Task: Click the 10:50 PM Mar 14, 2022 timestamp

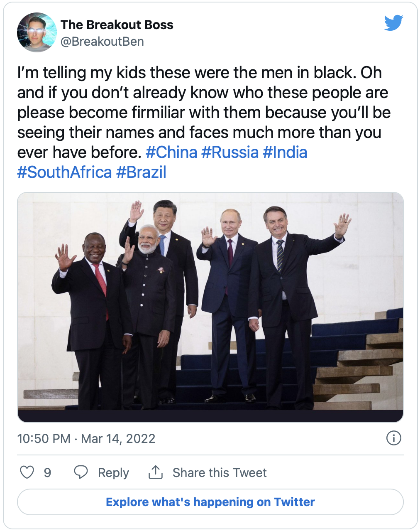Action: pos(86,439)
